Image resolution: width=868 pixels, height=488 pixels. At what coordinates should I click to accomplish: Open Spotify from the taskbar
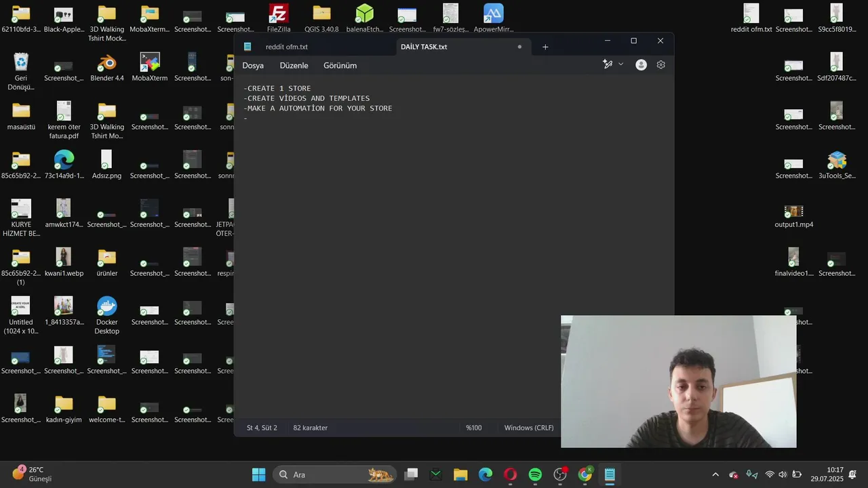[x=535, y=474]
